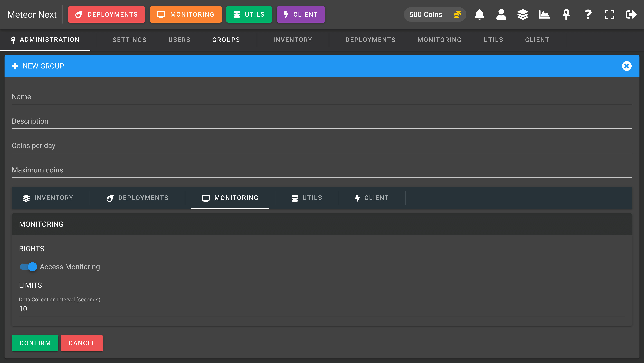
Task: Toggle fullscreen mode icon
Action: (x=610, y=14)
